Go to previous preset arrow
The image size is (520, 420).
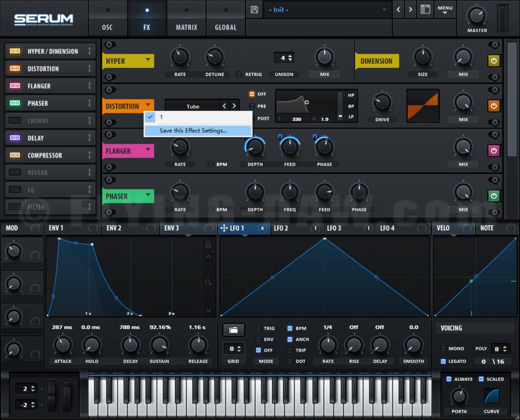(x=398, y=10)
